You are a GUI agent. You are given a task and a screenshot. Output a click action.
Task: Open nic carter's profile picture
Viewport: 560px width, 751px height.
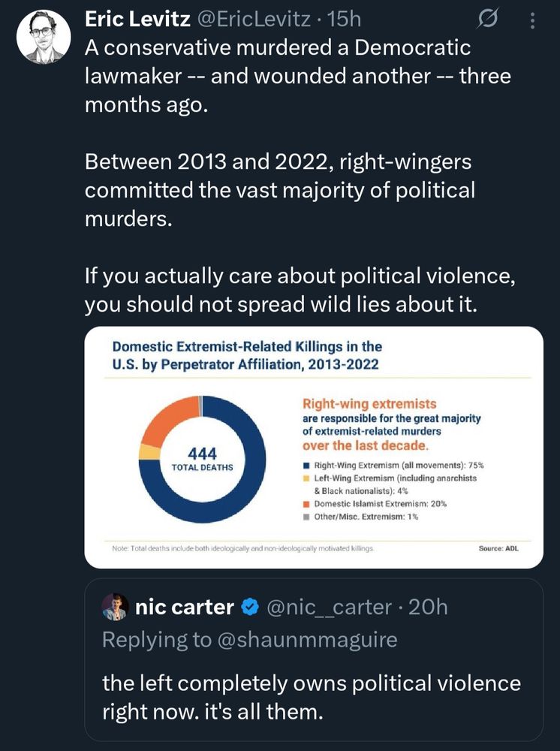pyautogui.click(x=115, y=606)
